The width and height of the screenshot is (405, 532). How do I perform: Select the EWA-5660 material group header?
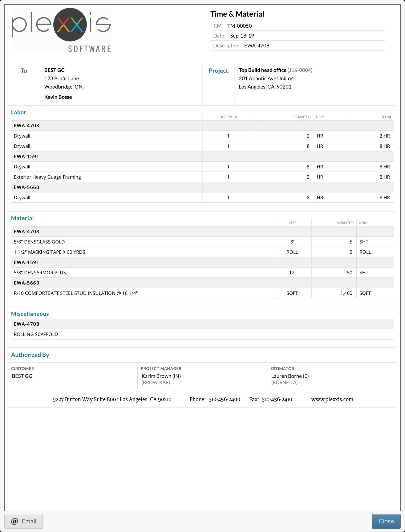[x=26, y=283]
